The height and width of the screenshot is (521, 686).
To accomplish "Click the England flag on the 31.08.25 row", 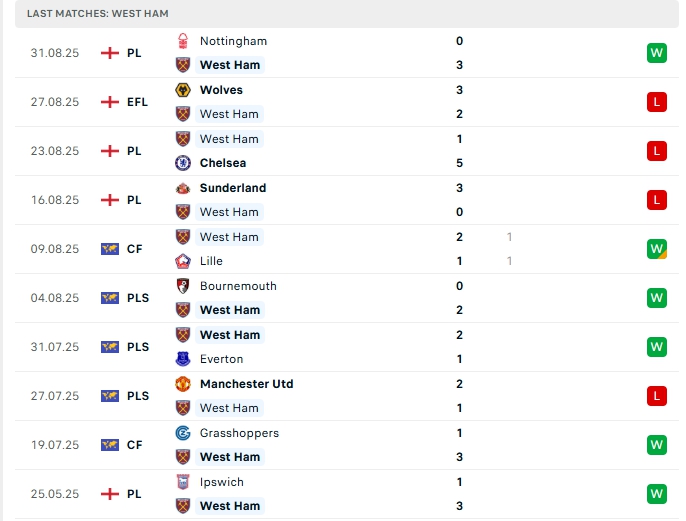I will point(110,53).
